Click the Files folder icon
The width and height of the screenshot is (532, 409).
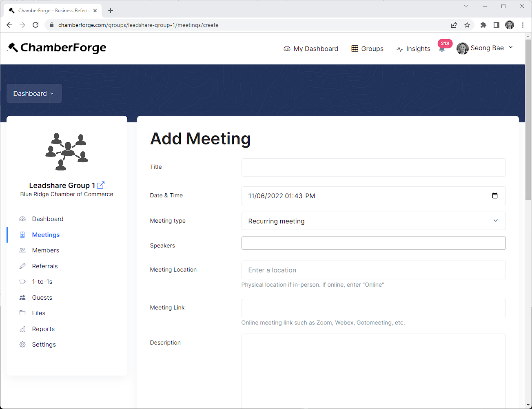(22, 313)
